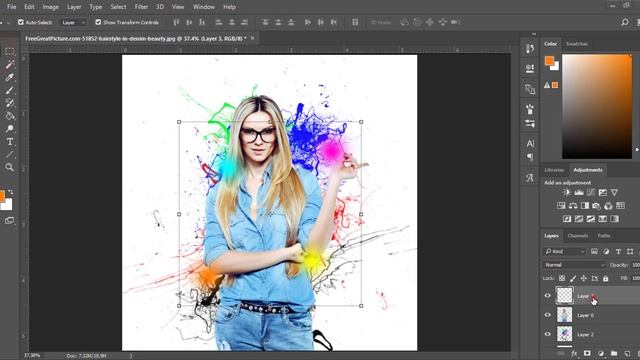This screenshot has width=640, height=360.
Task: Create a new fill or adjustment layer
Action: (x=600, y=353)
